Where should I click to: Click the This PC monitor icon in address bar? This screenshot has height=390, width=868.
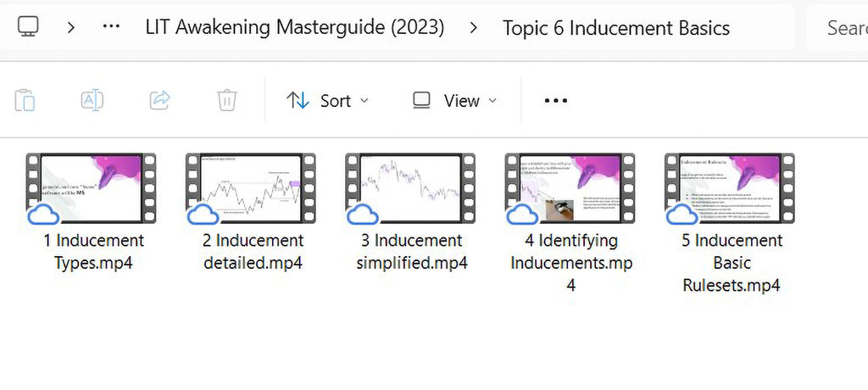(x=28, y=26)
